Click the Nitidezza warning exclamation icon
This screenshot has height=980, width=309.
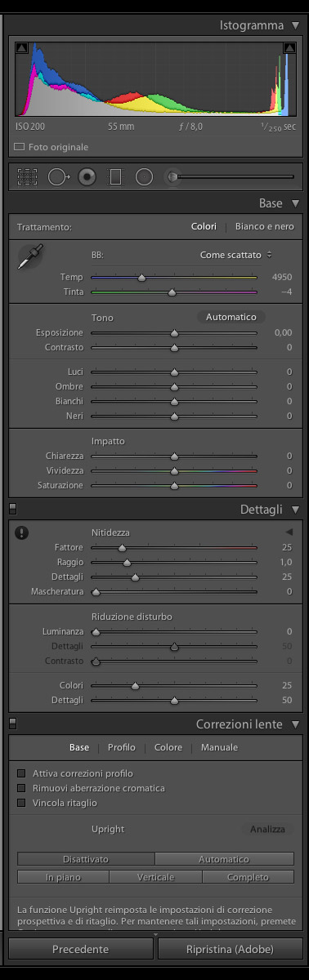22,532
